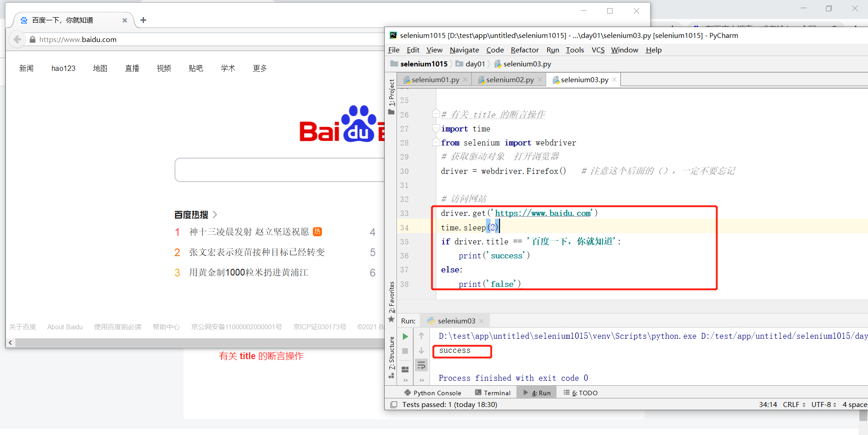
Task: Open the Refactor menu
Action: (525, 50)
